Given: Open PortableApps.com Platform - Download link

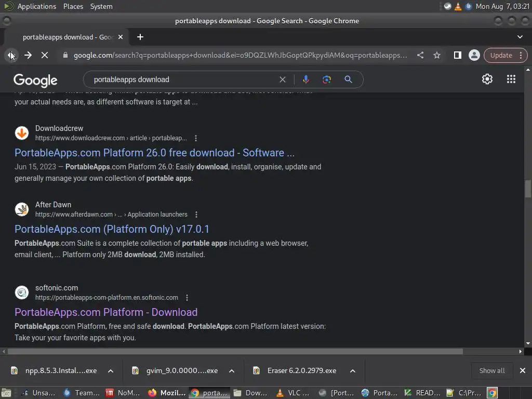Looking at the screenshot, I should pyautogui.click(x=106, y=312).
